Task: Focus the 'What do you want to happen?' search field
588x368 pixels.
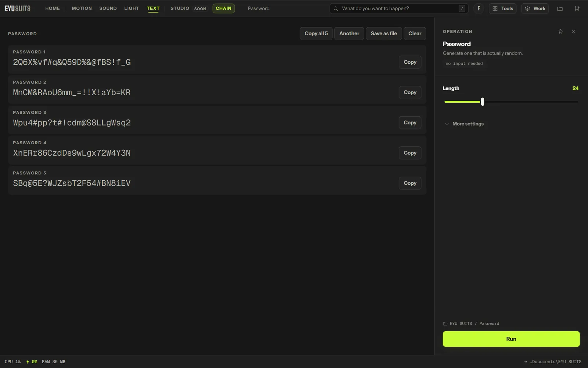Action: tap(399, 8)
